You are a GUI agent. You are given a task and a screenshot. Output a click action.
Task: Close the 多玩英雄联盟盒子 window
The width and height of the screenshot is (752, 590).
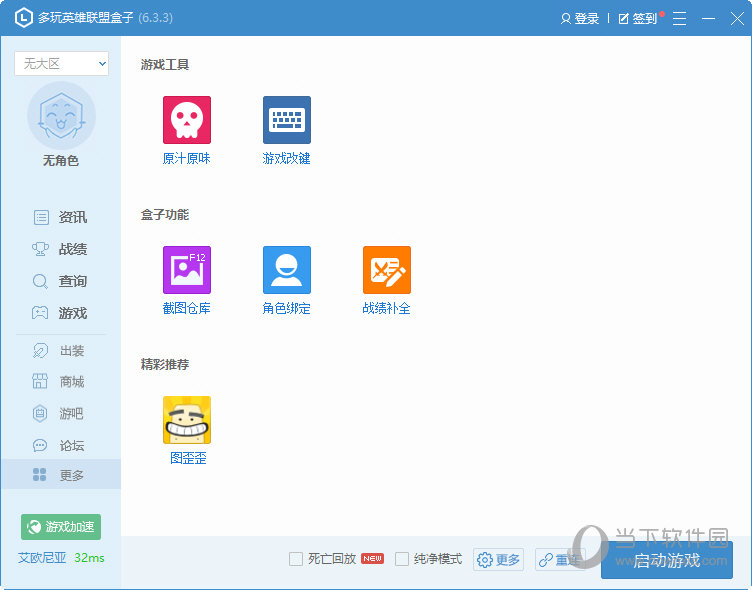pyautogui.click(x=738, y=19)
